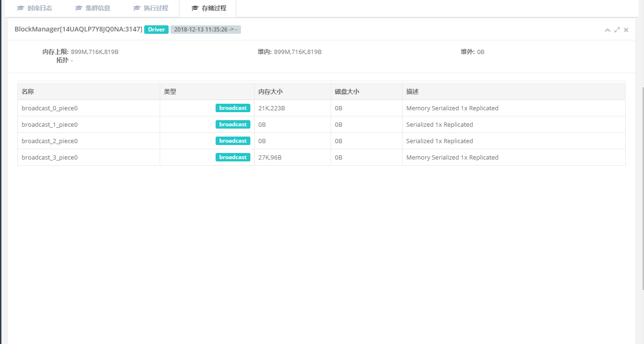
Task: Sort by the 内存大小 column header
Action: [270, 92]
